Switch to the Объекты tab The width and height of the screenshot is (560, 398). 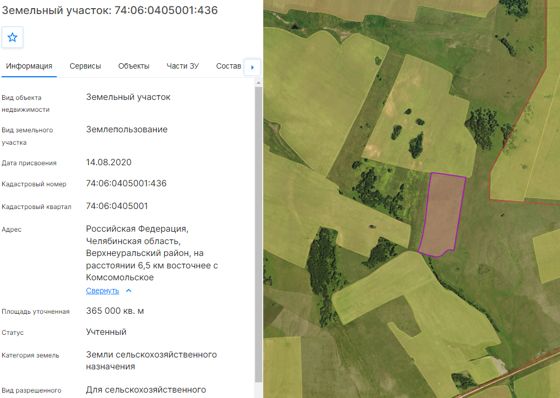(x=134, y=66)
